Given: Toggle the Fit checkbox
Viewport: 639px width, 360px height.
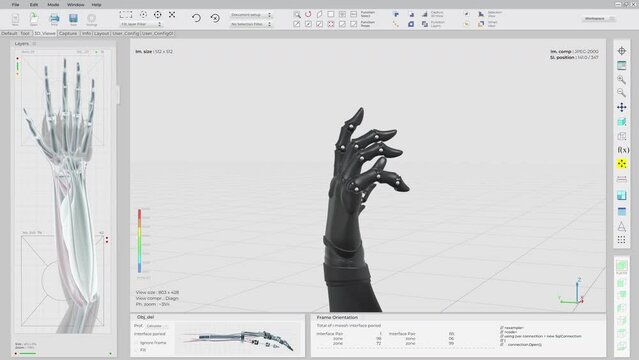Looking at the screenshot, I should 137,350.
